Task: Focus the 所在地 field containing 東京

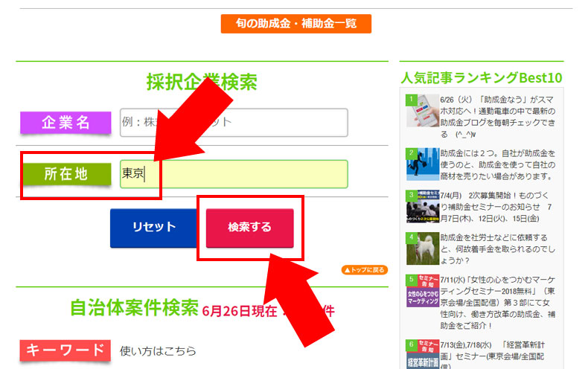Action: 234,173
